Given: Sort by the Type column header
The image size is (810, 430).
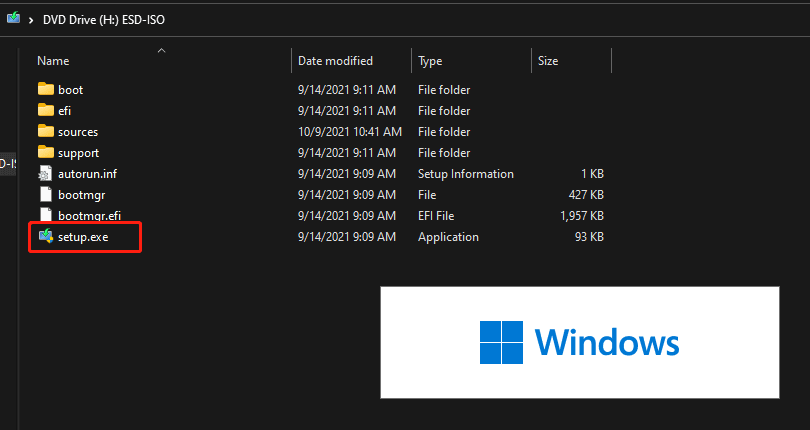Looking at the screenshot, I should pos(430,61).
